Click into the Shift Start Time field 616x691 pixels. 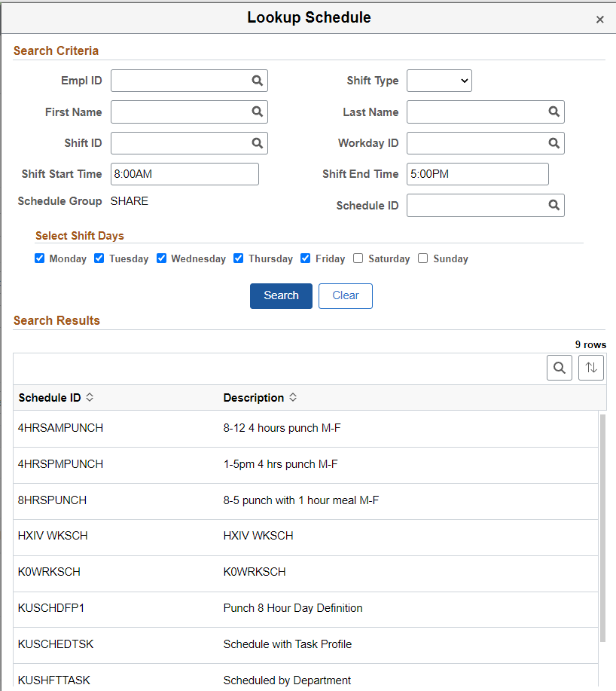click(x=184, y=174)
